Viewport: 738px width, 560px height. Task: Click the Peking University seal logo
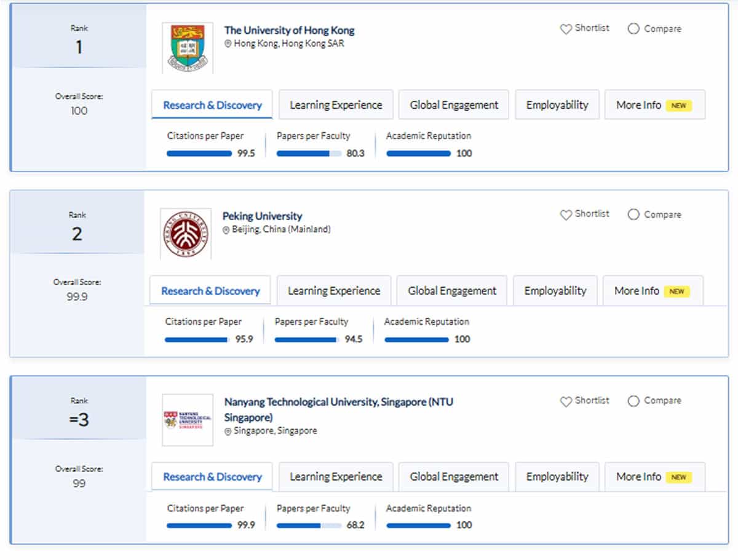tap(185, 234)
